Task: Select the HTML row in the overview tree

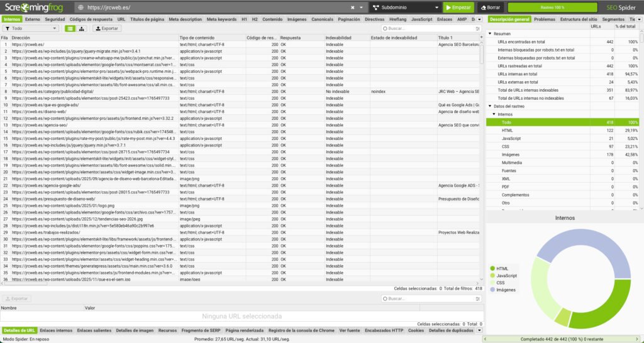Action: pyautogui.click(x=562, y=131)
